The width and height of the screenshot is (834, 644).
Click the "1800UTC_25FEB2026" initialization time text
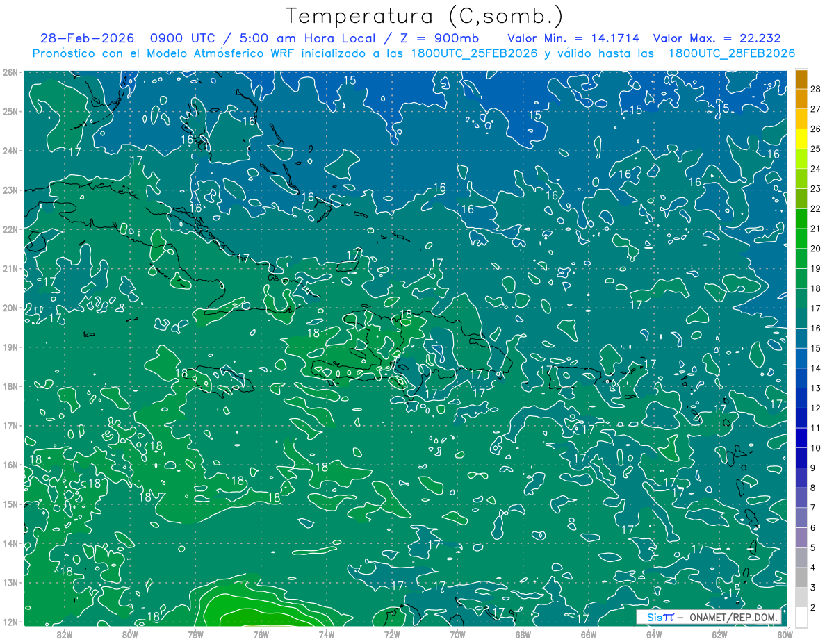click(x=473, y=53)
